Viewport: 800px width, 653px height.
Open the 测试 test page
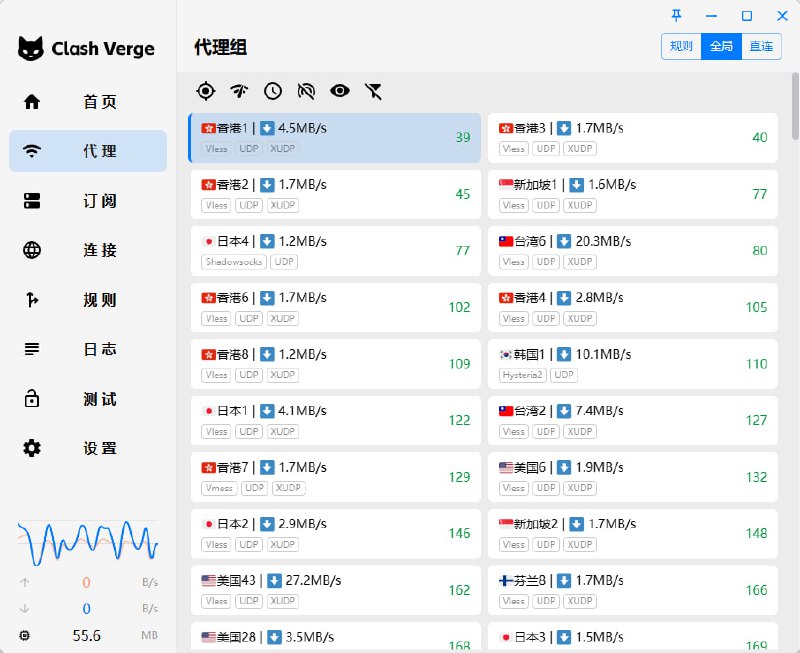coord(87,399)
